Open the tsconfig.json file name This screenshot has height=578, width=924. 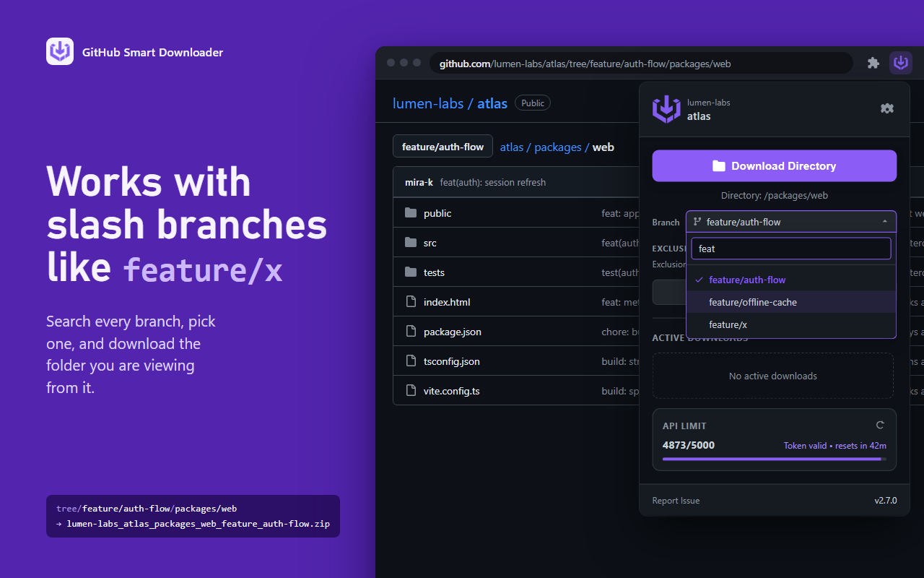452,361
